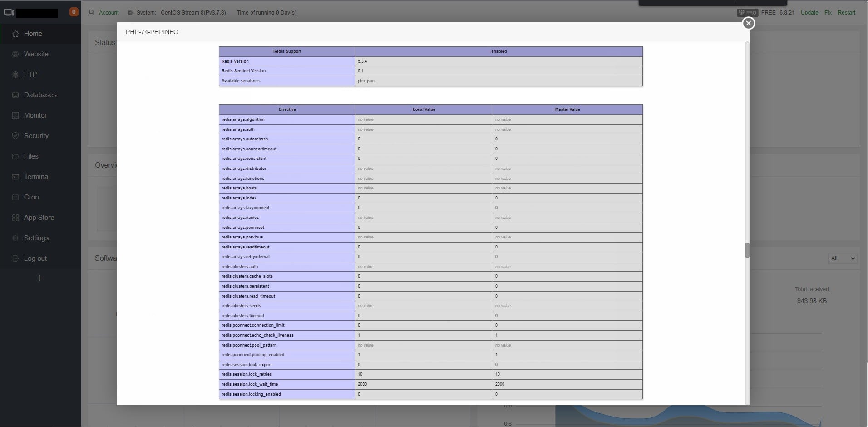
Task: Click the FTP sidebar icon
Action: [x=15, y=74]
